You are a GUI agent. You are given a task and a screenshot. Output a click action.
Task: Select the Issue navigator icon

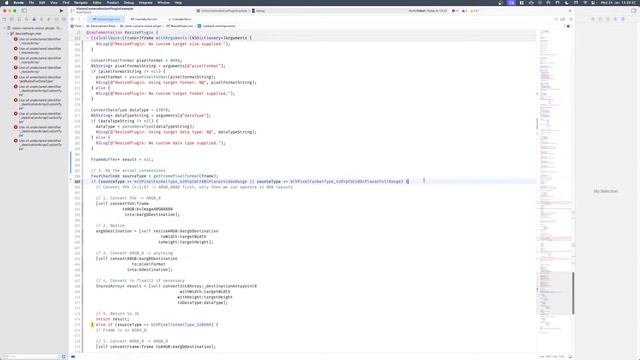[34, 19]
